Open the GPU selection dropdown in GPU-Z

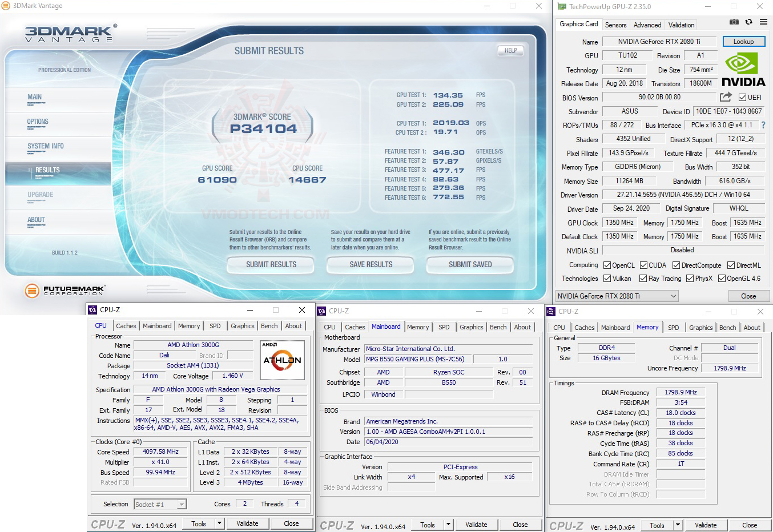tap(617, 296)
